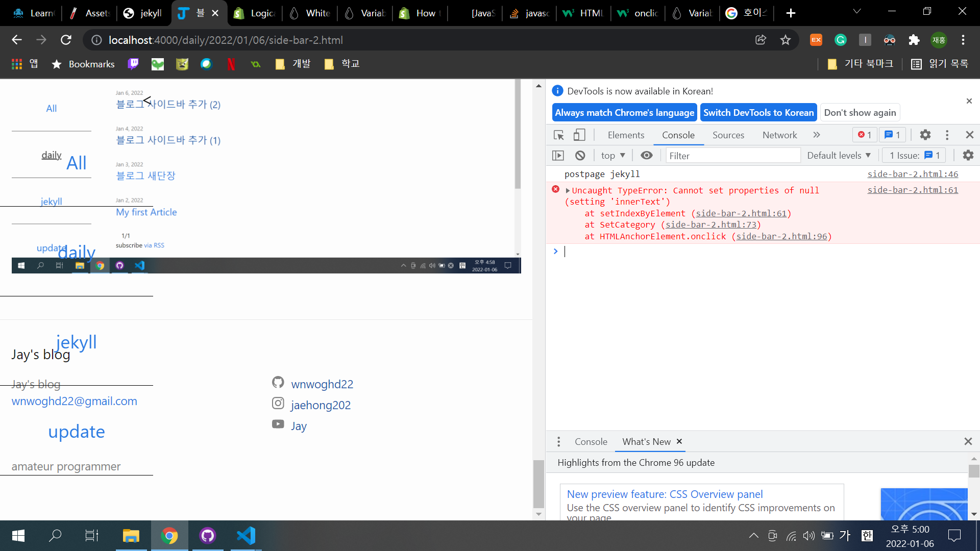Click Always match Chrome's language button
This screenshot has height=551, width=980.
click(625, 113)
